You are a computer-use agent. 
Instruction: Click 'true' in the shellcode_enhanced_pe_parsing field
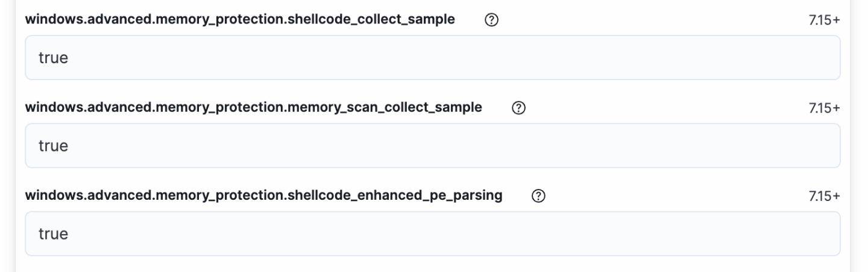coord(53,233)
